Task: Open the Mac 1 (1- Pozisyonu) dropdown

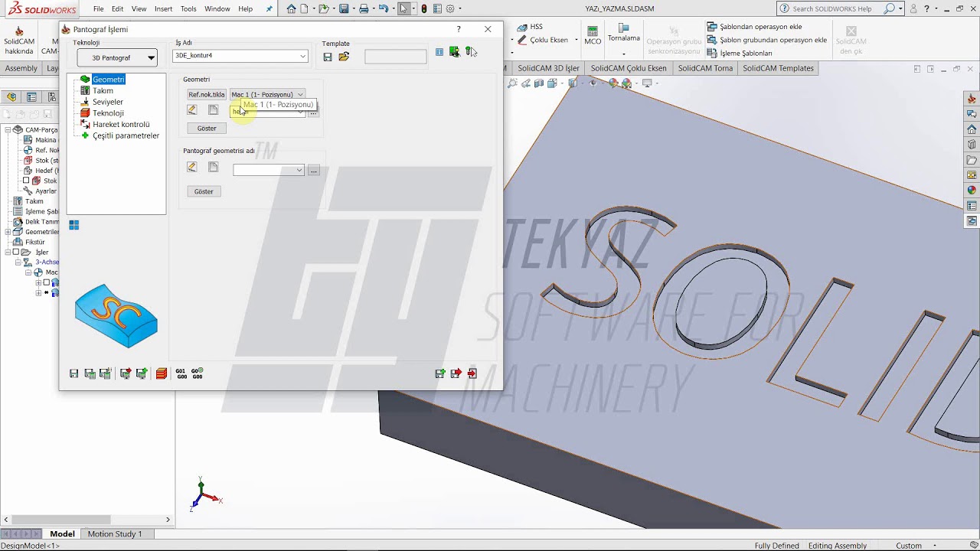Action: tap(267, 94)
